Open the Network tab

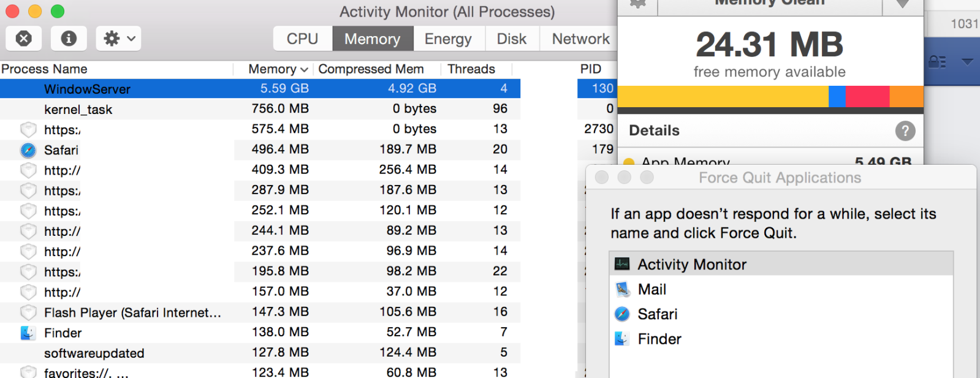580,39
